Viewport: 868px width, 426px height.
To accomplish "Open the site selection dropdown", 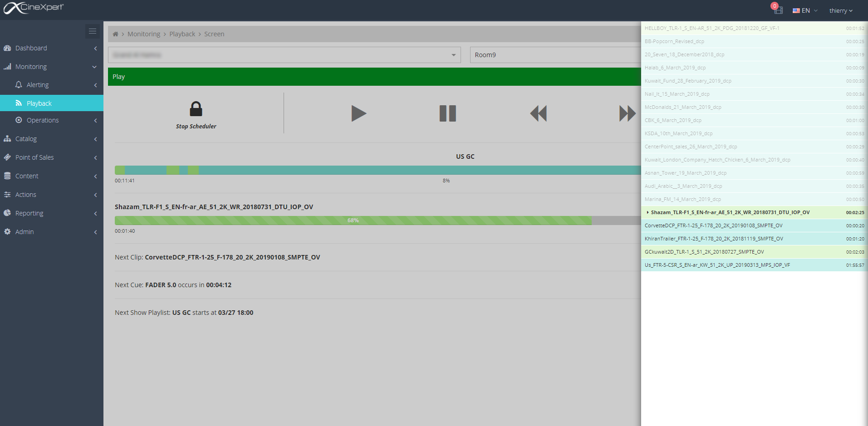I will 284,55.
